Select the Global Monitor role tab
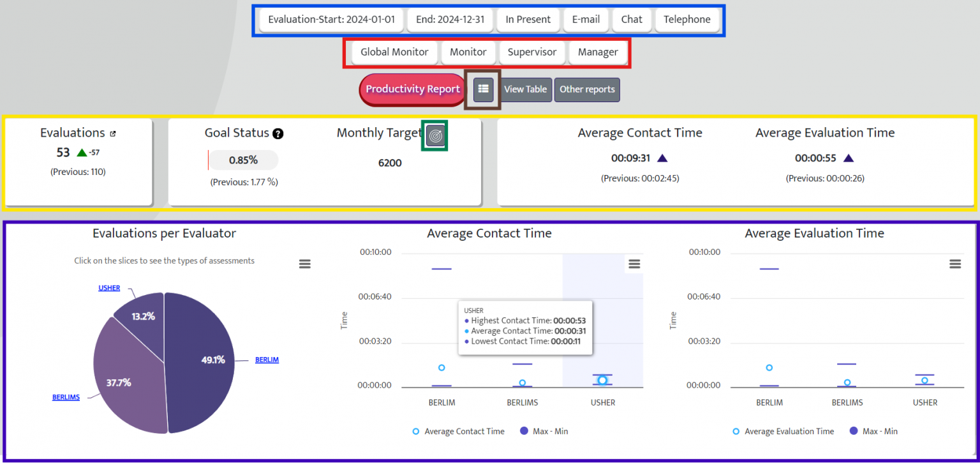Image resolution: width=980 pixels, height=463 pixels. pyautogui.click(x=394, y=52)
